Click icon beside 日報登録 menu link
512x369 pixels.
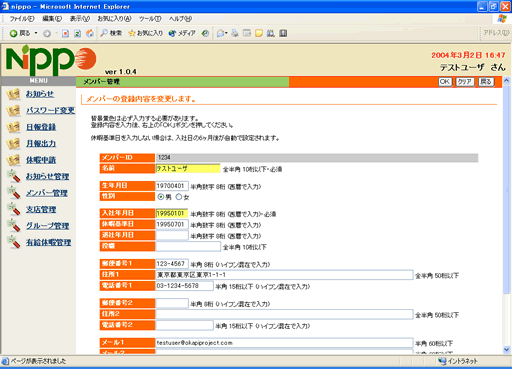coord(13,127)
